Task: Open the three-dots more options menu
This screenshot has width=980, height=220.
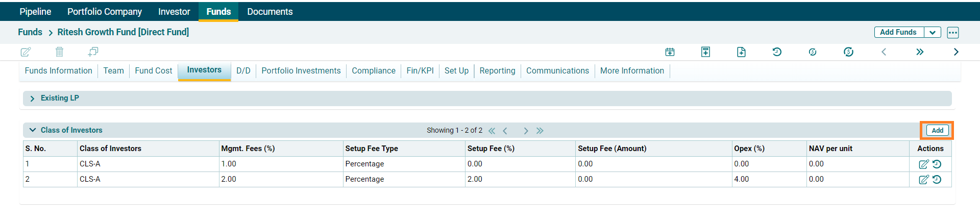Action: click(952, 33)
